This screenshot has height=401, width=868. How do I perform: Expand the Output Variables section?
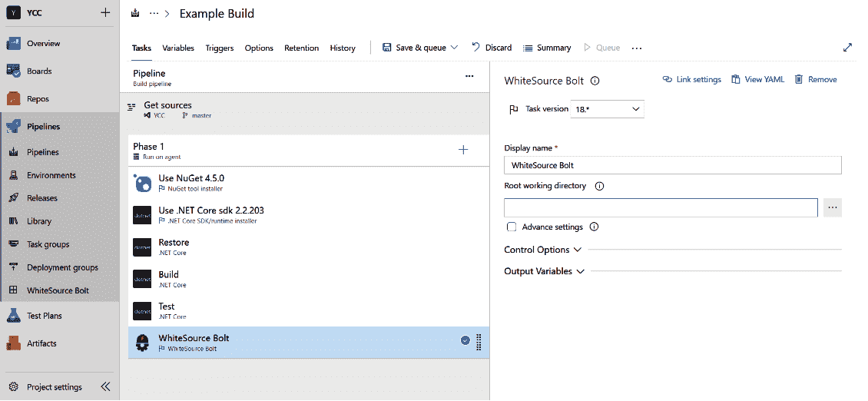click(544, 271)
